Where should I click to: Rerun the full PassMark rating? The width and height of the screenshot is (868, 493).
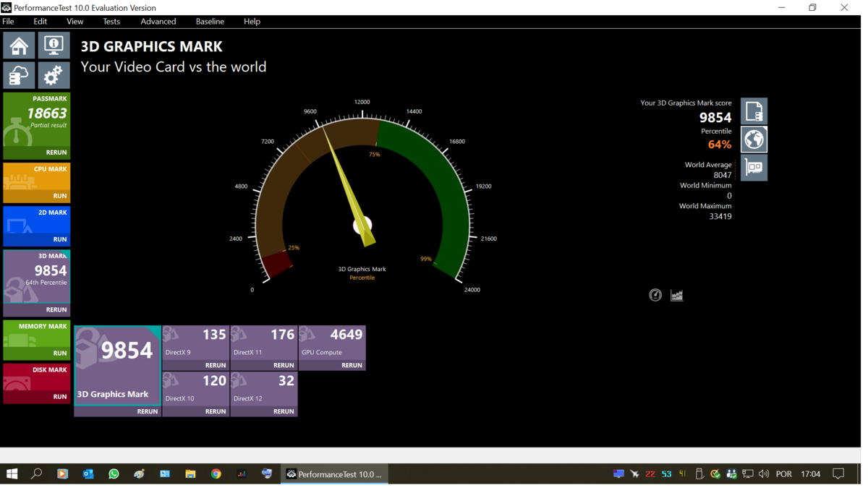click(56, 153)
